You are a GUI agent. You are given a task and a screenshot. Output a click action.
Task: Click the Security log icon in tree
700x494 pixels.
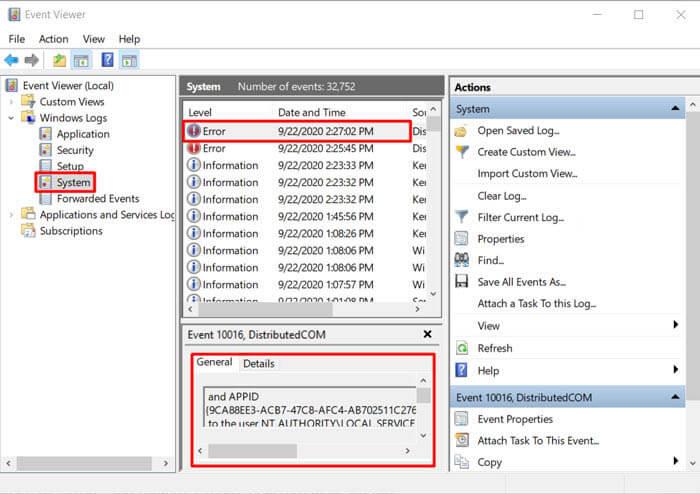tap(45, 150)
